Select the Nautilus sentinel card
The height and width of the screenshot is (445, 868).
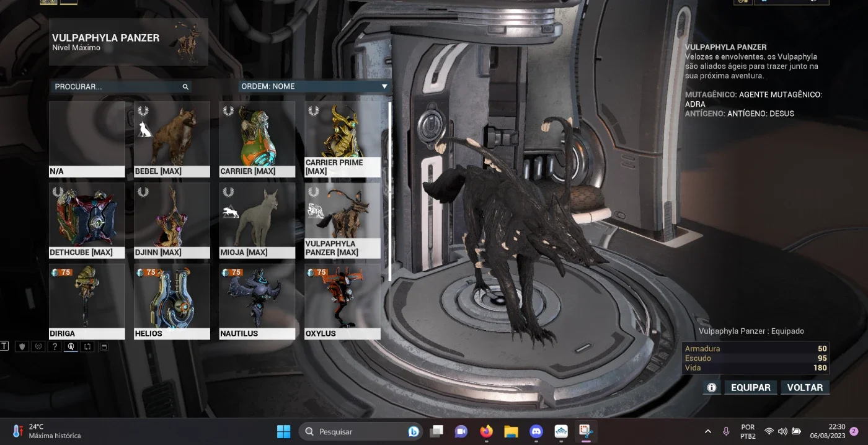click(257, 302)
